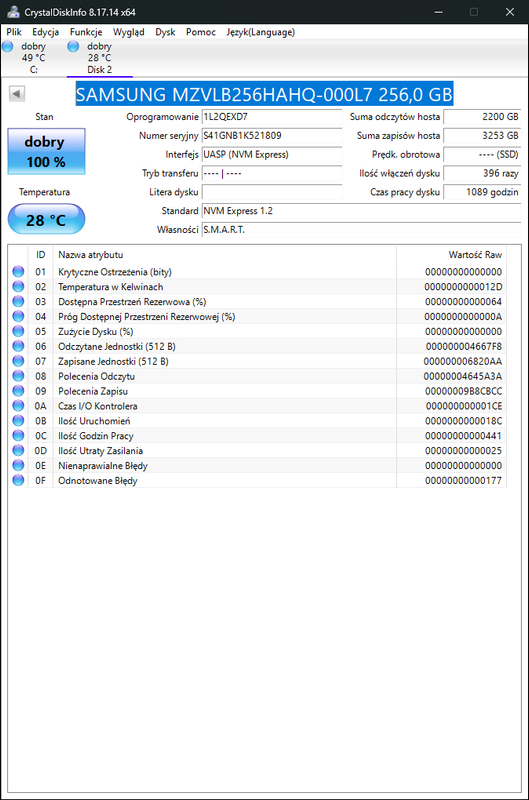Click the Oprogramowanie field 1L2QEXD7

[272, 117]
